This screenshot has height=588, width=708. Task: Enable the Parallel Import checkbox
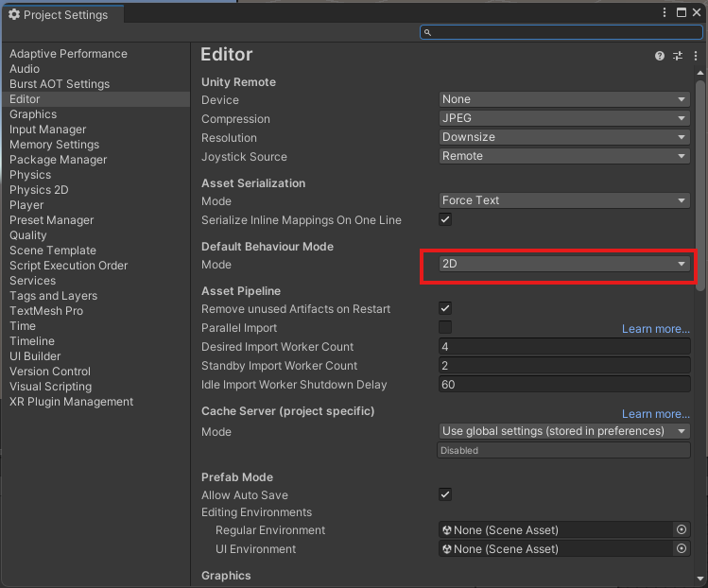[x=445, y=327]
